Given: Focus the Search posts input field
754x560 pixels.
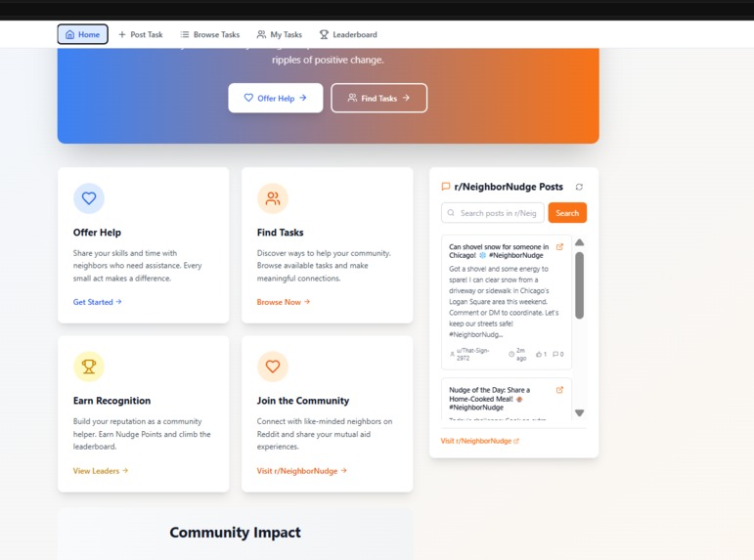Looking at the screenshot, I should [493, 213].
